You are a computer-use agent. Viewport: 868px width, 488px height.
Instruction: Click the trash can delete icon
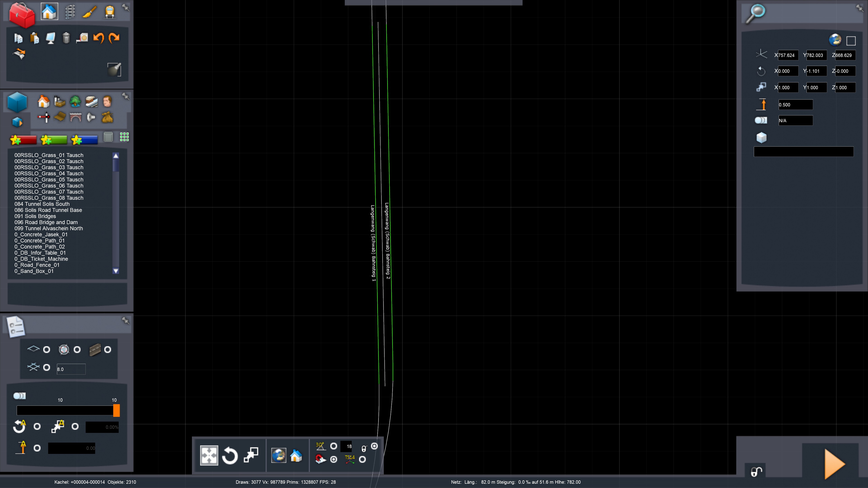pos(66,38)
